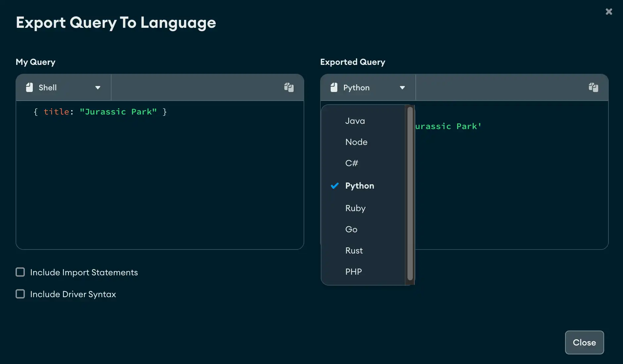Click the document icon beside Python label
The image size is (623, 364).
(333, 87)
